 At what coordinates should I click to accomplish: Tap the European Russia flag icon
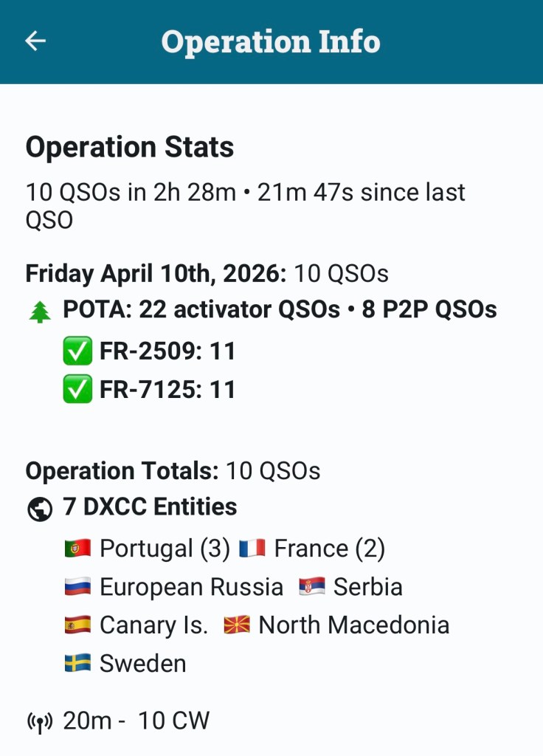tap(77, 587)
